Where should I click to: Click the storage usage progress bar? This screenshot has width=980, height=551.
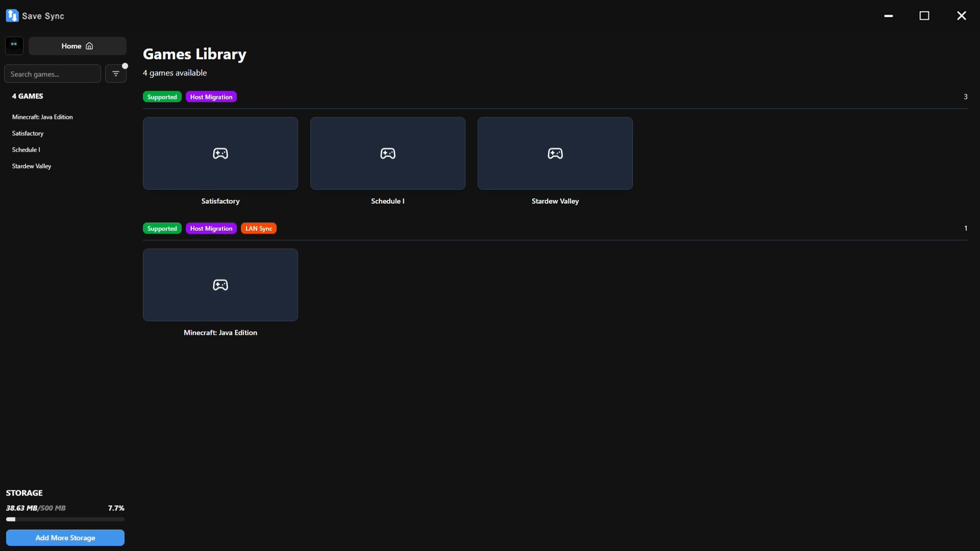(65, 519)
